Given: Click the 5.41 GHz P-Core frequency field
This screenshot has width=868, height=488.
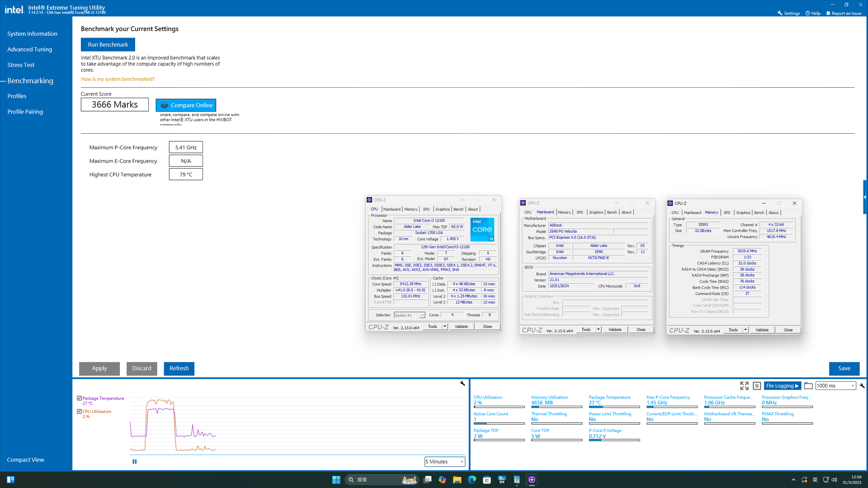Looking at the screenshot, I should click(186, 147).
